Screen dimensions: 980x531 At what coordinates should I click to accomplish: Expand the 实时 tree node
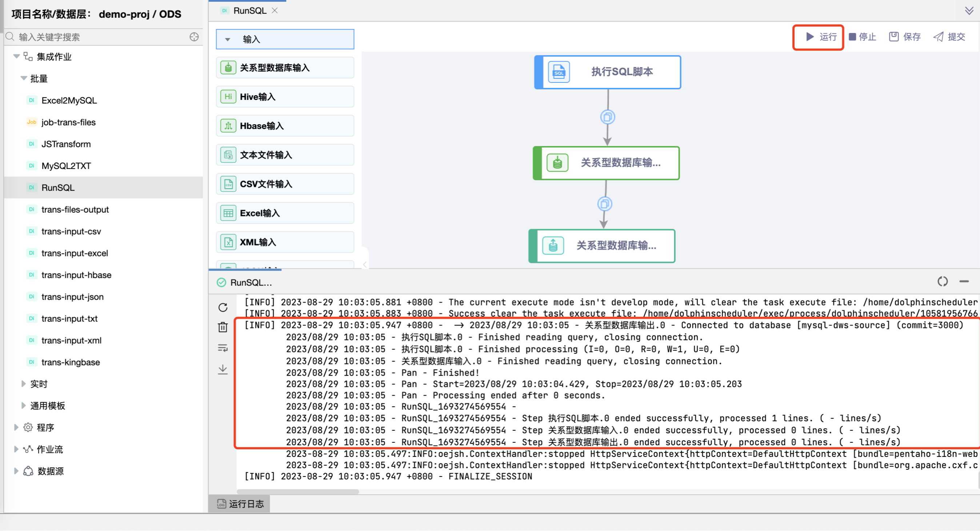coord(39,384)
